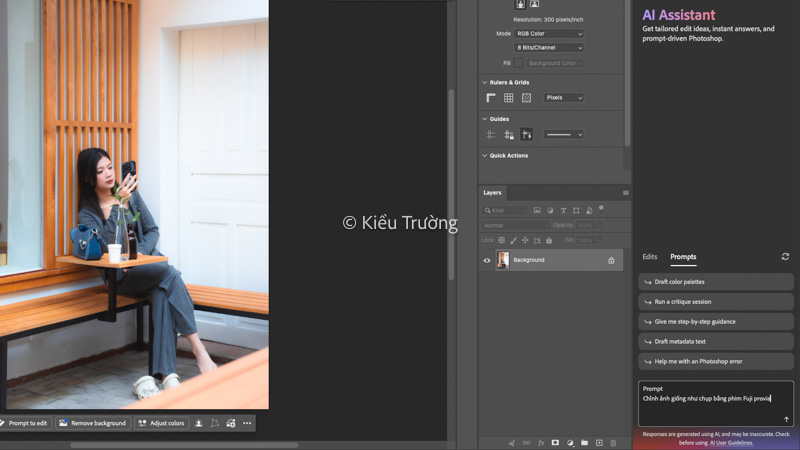The height and width of the screenshot is (450, 800).
Task: Click the Adjust colors button
Action: pos(161,423)
